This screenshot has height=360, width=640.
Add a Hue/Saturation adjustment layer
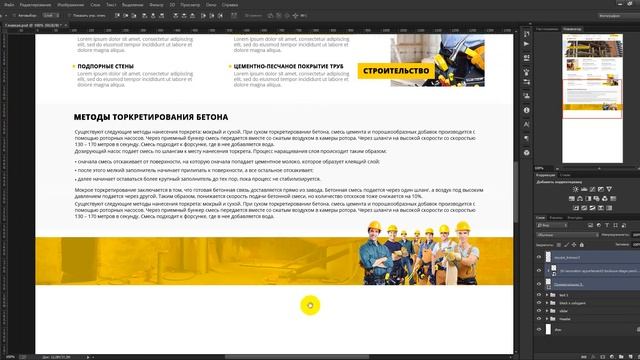tap(571, 199)
